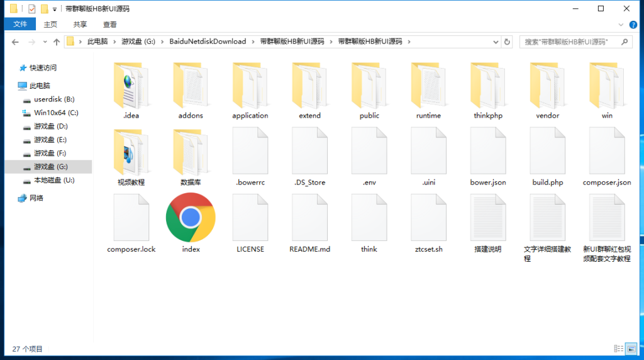Select the LICENSE file
Viewport: 644px width, 360px height.
click(250, 224)
